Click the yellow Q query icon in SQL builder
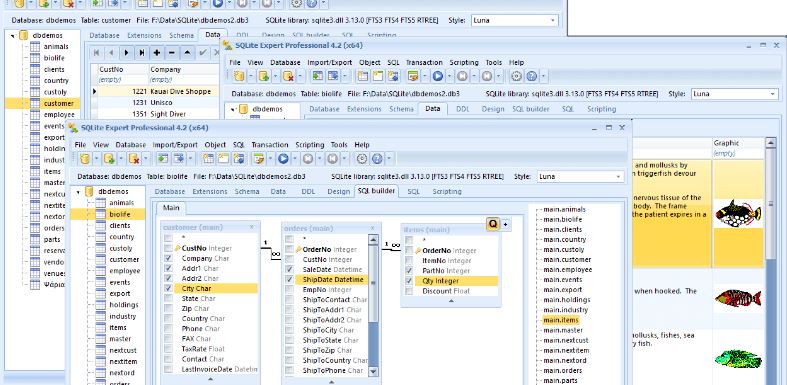 [492, 224]
